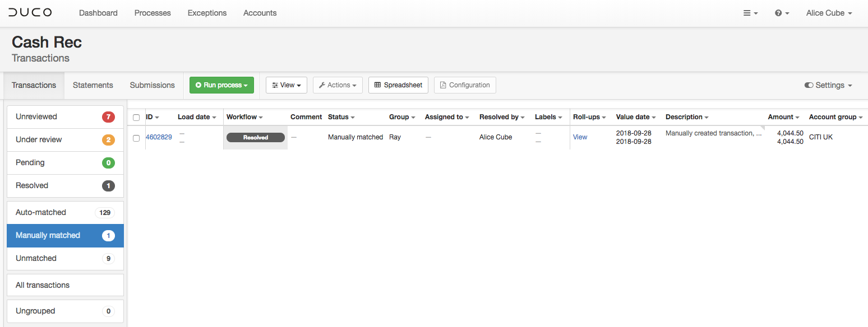Select Unmatched filter in sidebar
This screenshot has width=868, height=327.
65,259
